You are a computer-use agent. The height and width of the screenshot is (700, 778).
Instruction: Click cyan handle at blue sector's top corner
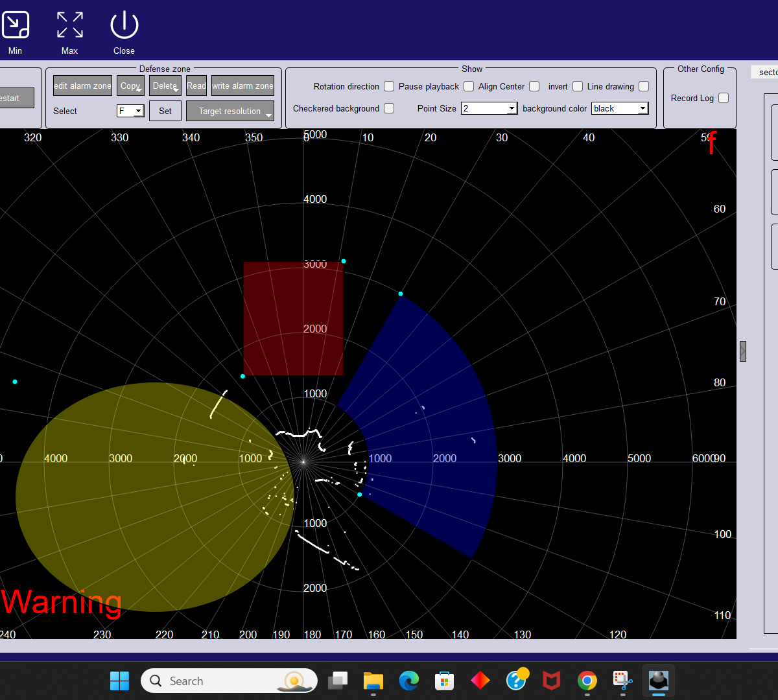(401, 294)
